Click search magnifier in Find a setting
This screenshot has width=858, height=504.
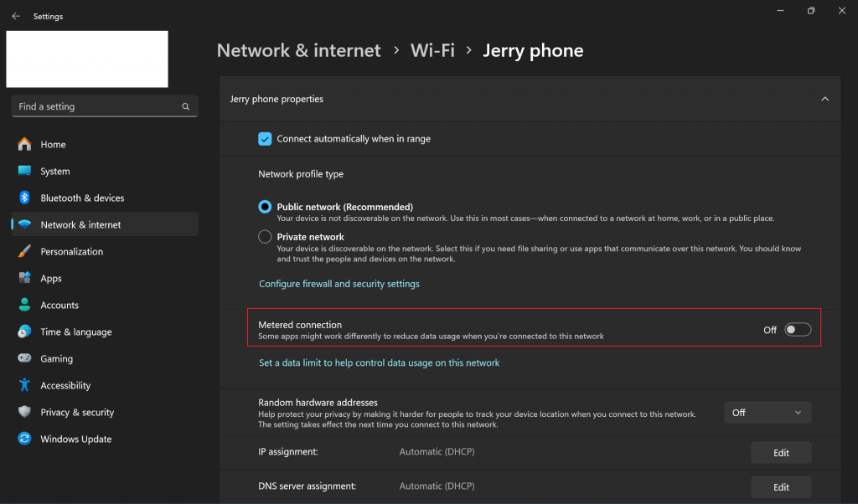tap(186, 107)
